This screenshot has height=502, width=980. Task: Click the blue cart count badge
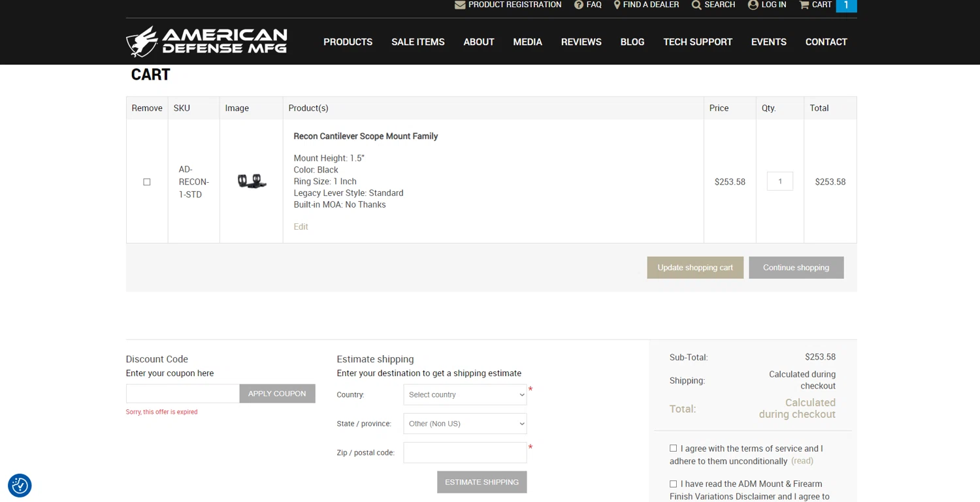846,5
